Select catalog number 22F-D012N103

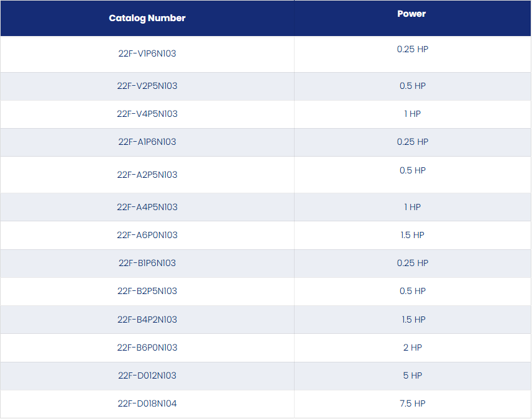[x=147, y=375]
